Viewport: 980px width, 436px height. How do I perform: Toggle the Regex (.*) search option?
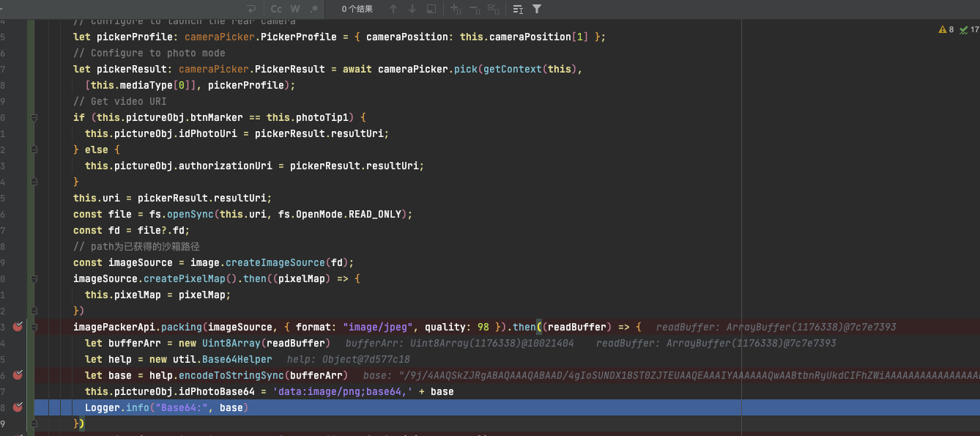click(314, 9)
